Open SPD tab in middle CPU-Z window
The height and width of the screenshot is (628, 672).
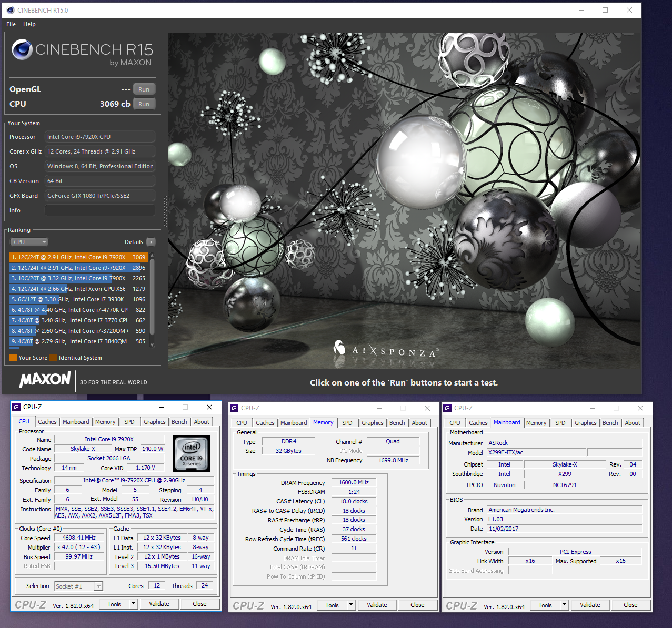click(x=347, y=423)
